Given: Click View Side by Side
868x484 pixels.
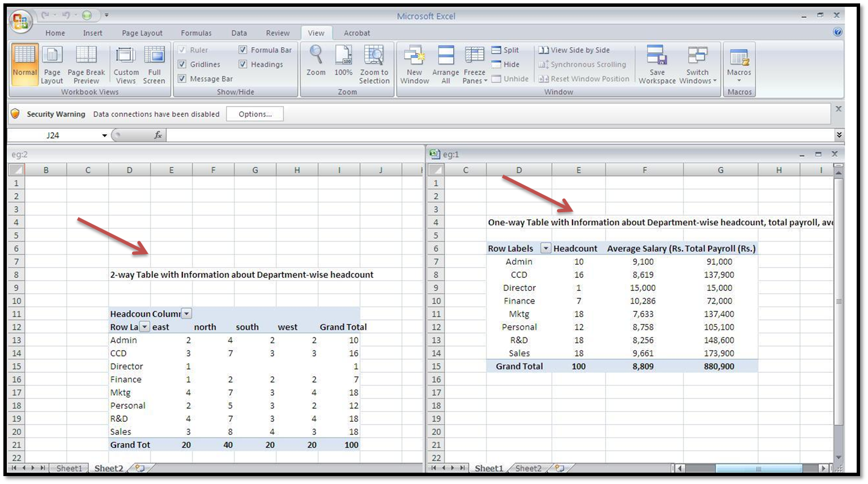Looking at the screenshot, I should (x=575, y=50).
